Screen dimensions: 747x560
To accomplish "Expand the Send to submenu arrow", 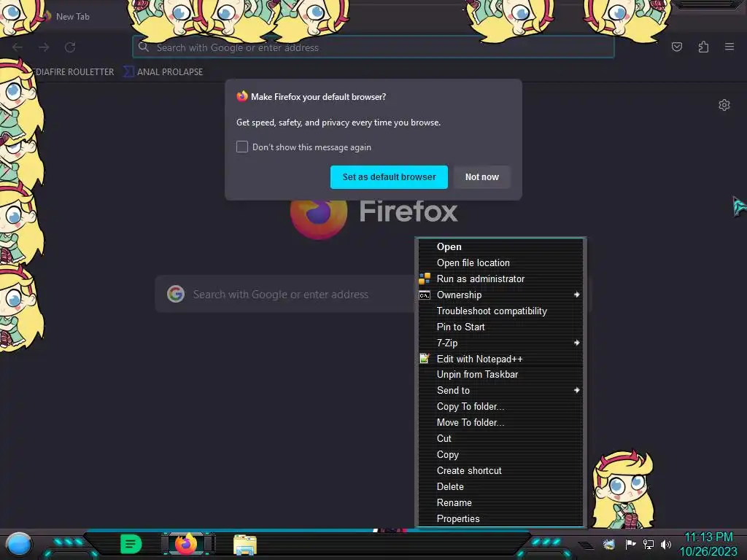I will point(576,390).
